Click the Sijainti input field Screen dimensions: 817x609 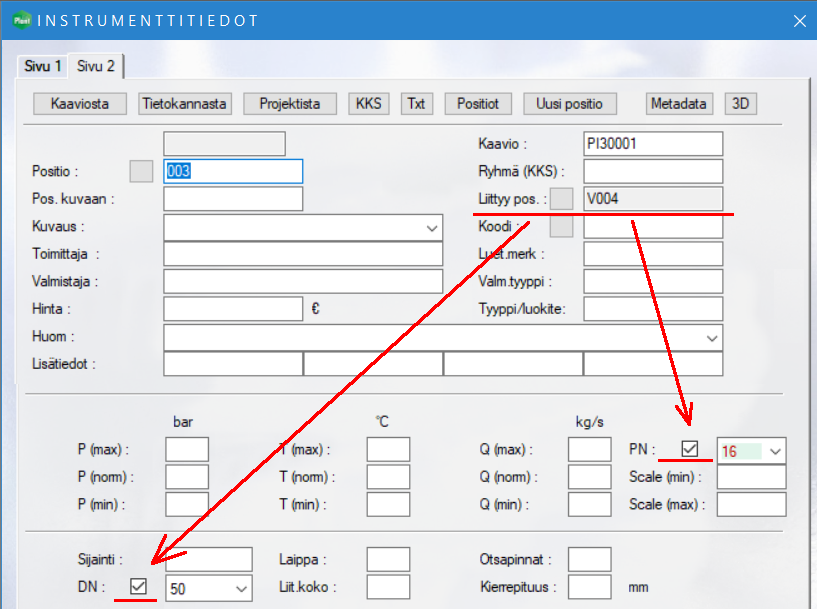[x=209, y=560]
